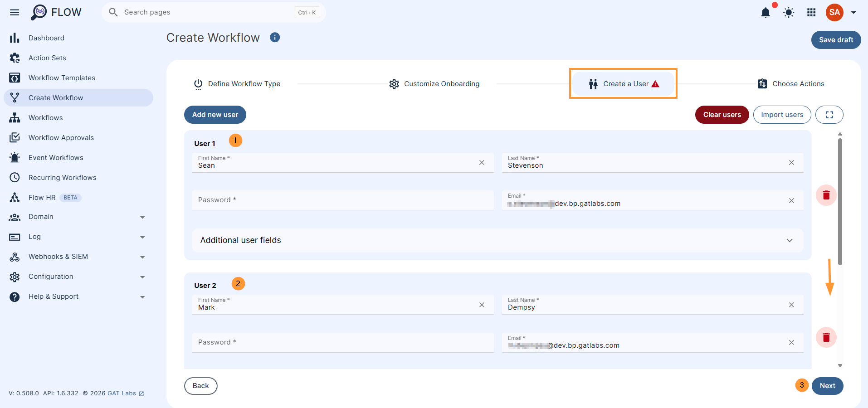This screenshot has width=868, height=408.
Task: Open Dashboard in the sidebar
Action: point(78,38)
